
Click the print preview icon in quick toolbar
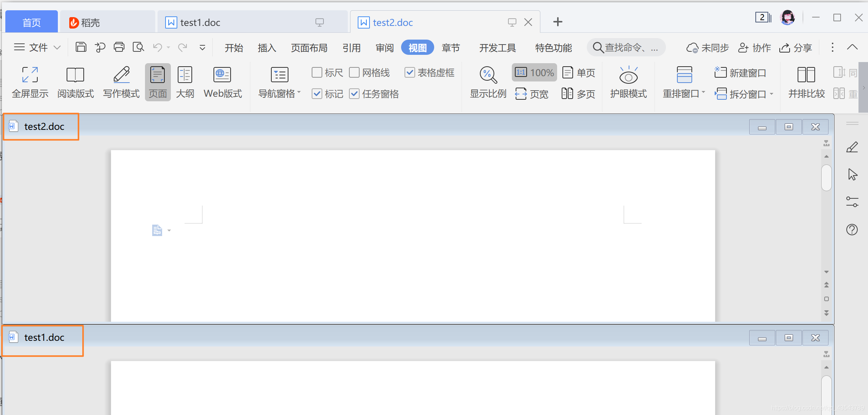138,48
